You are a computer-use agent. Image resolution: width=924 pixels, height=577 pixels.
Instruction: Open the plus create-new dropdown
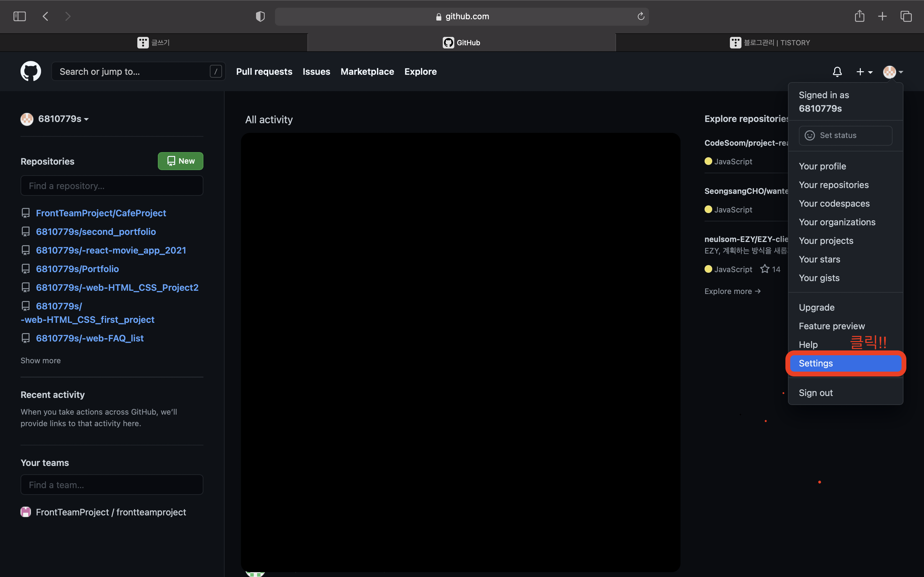click(x=864, y=72)
